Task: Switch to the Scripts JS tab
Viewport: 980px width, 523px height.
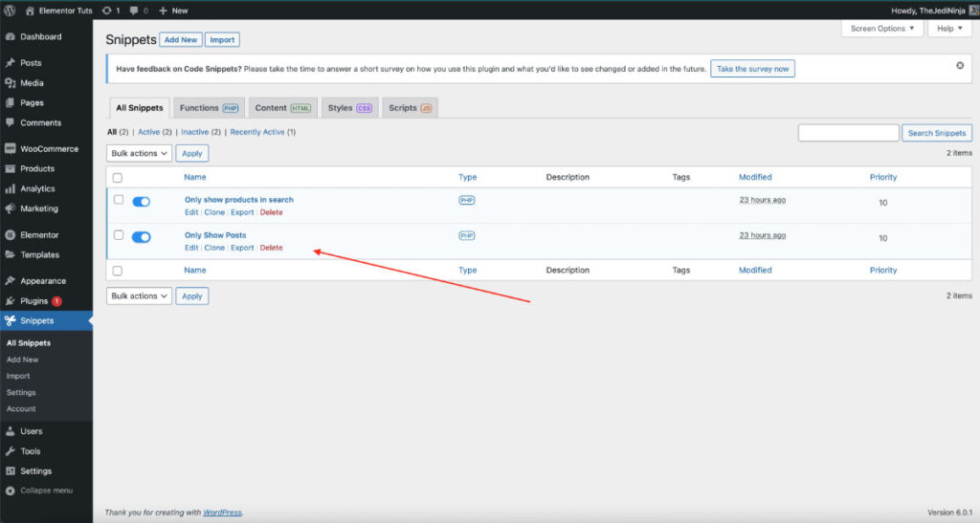Action: tap(410, 108)
